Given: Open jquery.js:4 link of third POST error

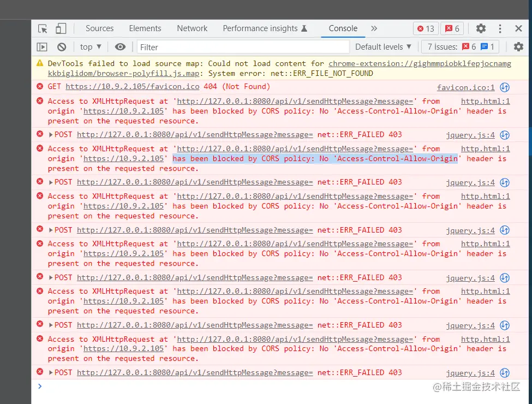Looking at the screenshot, I should point(470,230).
